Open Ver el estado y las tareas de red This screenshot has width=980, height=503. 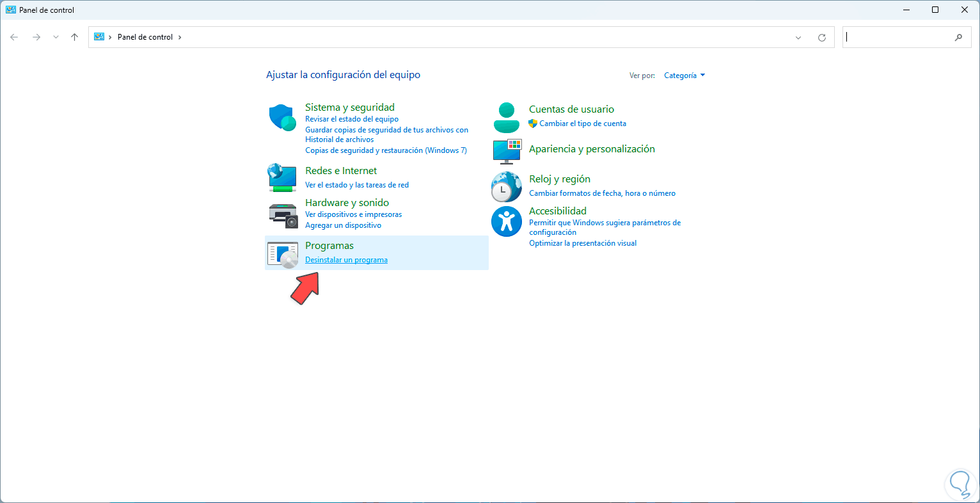coord(357,185)
